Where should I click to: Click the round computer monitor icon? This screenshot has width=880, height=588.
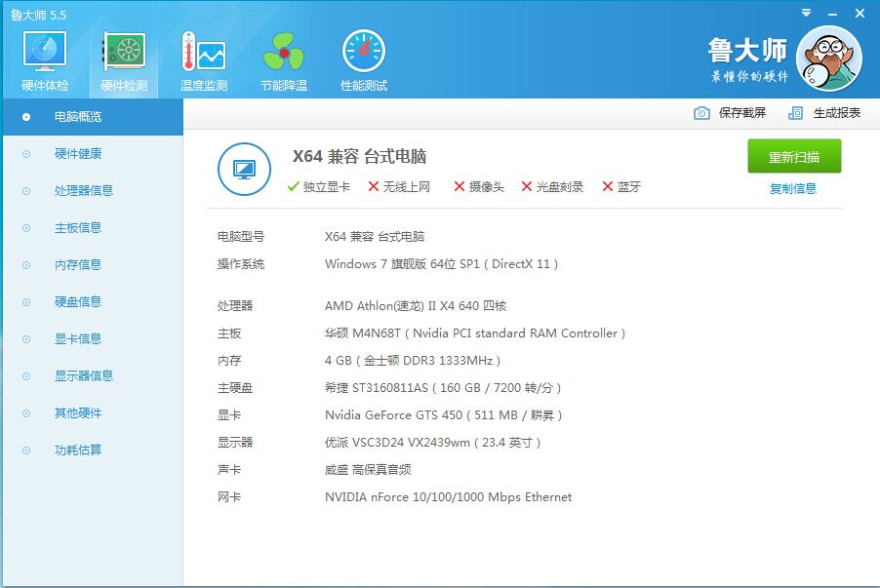click(244, 169)
